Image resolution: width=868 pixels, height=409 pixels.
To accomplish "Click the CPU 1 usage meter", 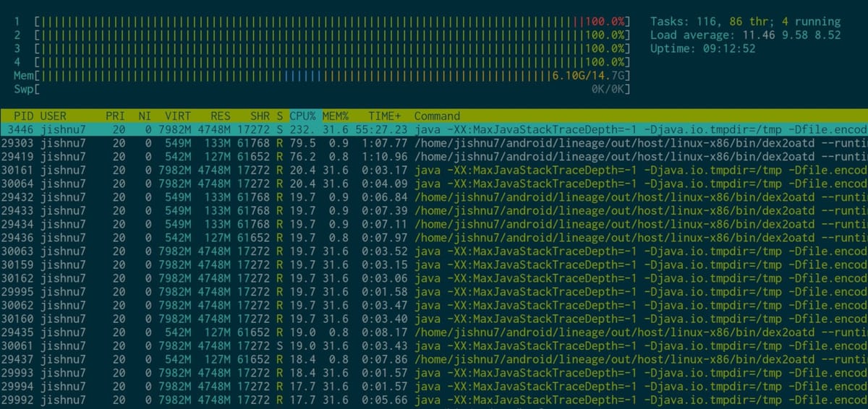I will tap(323, 22).
